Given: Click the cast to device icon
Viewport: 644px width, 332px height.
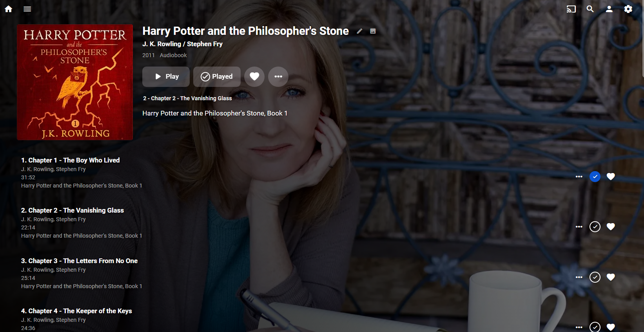Looking at the screenshot, I should tap(571, 9).
